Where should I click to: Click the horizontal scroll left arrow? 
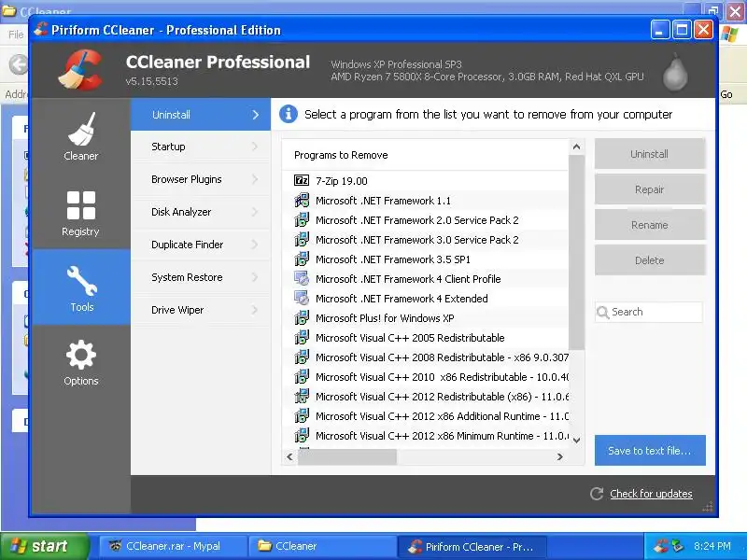[289, 456]
